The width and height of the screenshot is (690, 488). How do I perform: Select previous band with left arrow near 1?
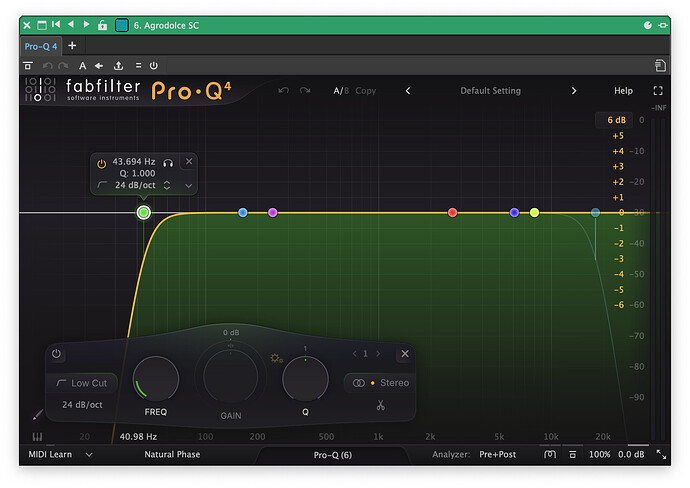click(354, 353)
